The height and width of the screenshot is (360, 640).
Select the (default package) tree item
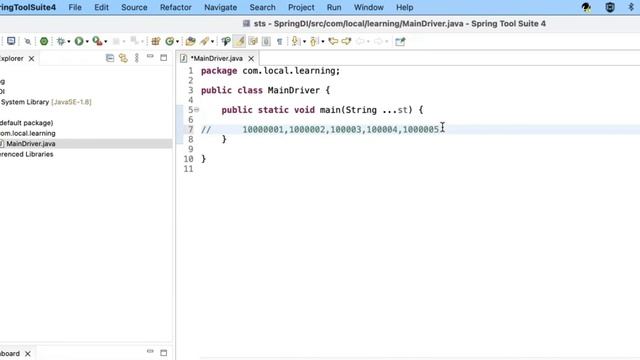pyautogui.click(x=27, y=123)
